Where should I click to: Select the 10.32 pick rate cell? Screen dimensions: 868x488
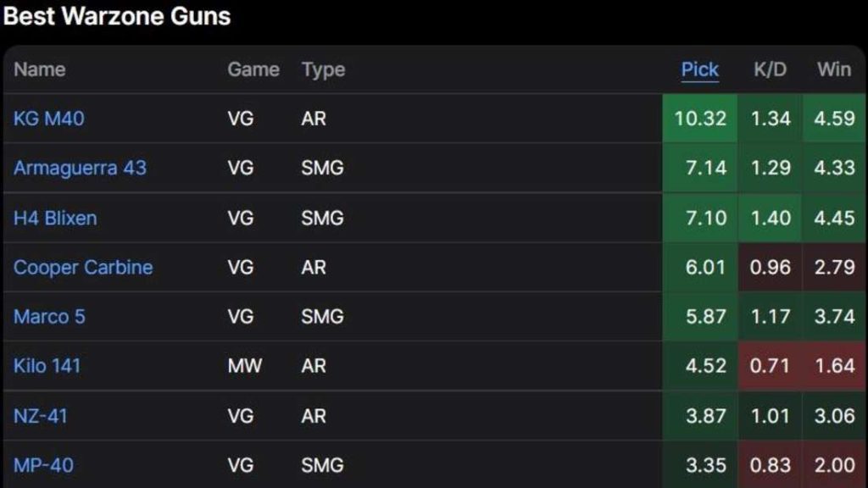tap(699, 119)
